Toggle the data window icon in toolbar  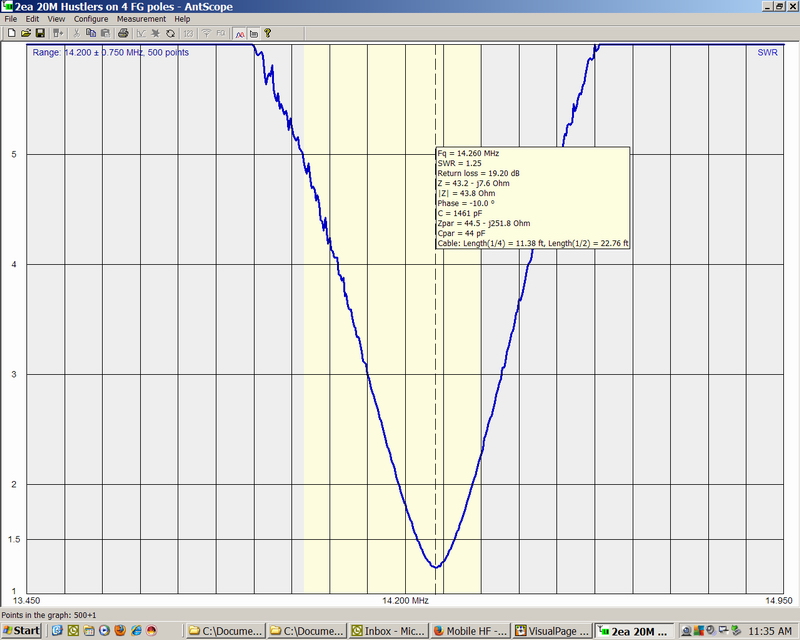click(x=253, y=33)
